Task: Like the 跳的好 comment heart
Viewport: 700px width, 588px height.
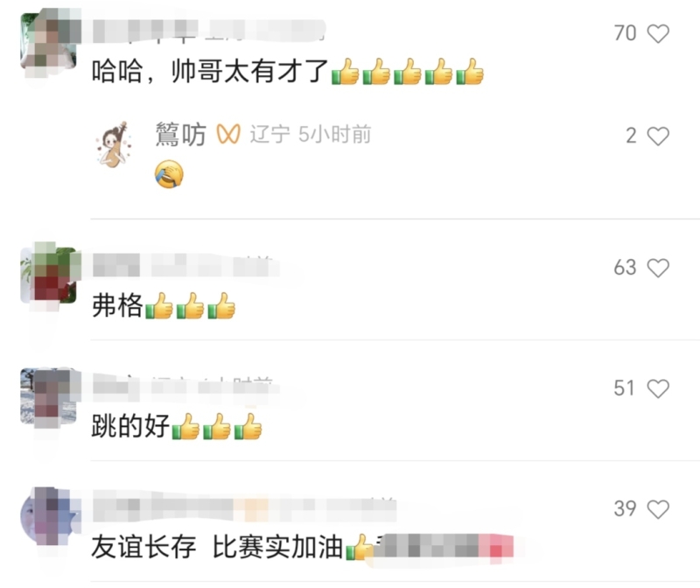Action: pyautogui.click(x=658, y=388)
